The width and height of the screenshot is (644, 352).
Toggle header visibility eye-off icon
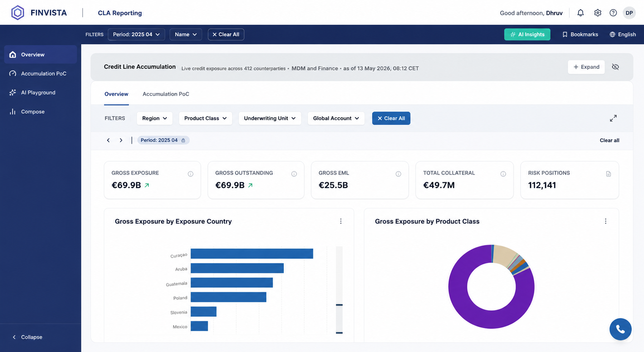click(616, 67)
